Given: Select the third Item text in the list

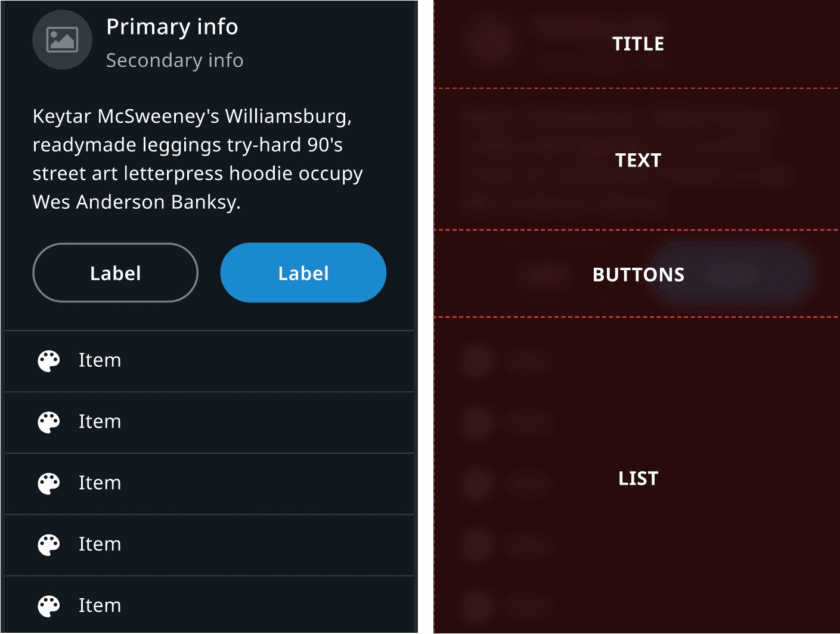Looking at the screenshot, I should (100, 483).
